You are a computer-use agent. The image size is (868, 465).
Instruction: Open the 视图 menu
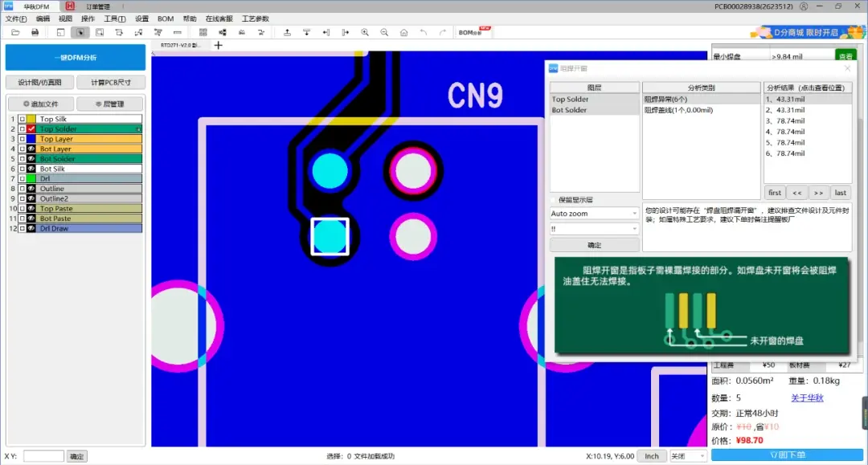[x=65, y=18]
